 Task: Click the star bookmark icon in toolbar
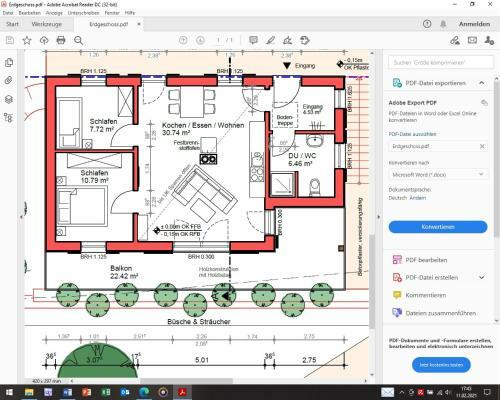[27, 40]
